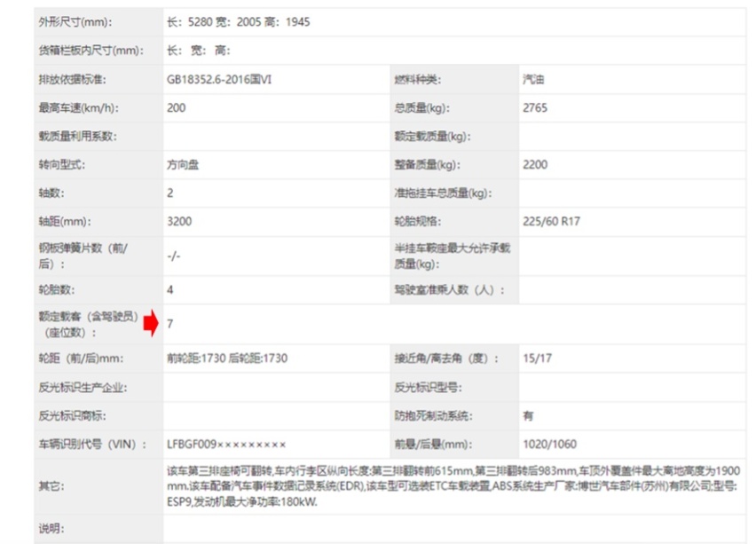Select steering type value 方向盘
Screen dimensions: 756x544
183,165
